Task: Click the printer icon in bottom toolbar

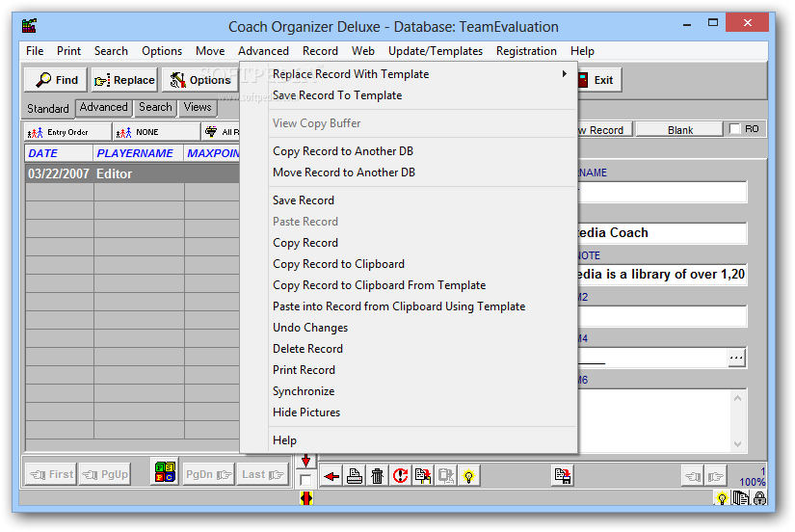Action: [x=355, y=476]
